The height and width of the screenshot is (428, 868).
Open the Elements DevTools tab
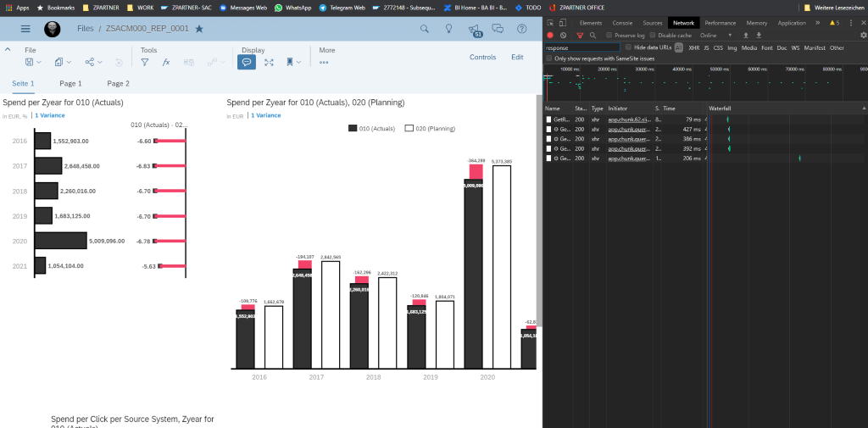pyautogui.click(x=591, y=23)
